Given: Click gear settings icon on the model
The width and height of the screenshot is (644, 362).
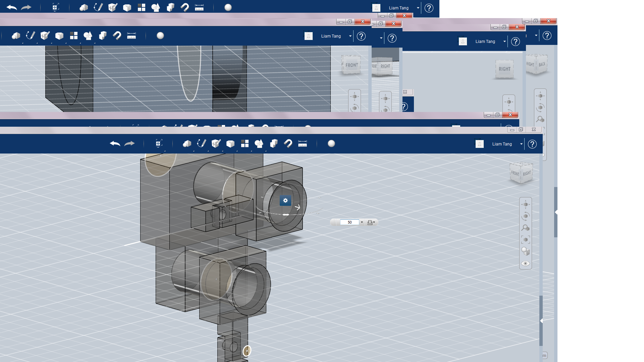Looking at the screenshot, I should click(285, 200).
